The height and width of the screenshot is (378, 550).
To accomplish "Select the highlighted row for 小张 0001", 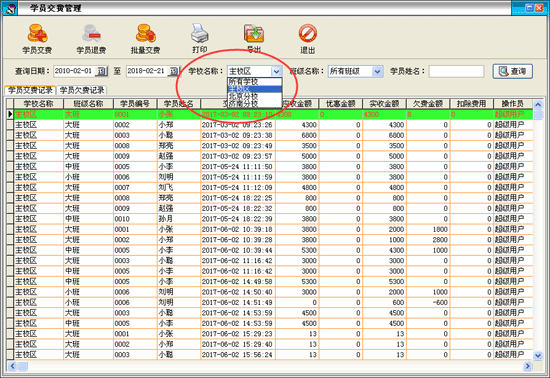I will [273, 114].
